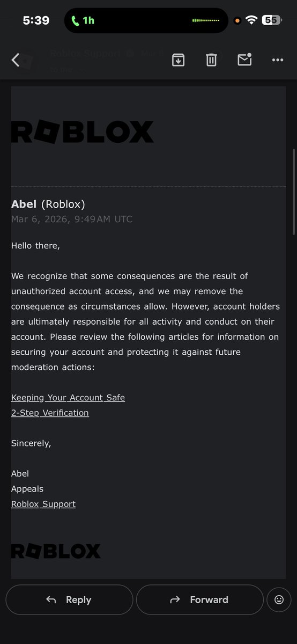Tap the arrow on Forward
Screen dimensions: 297x644
tap(175, 600)
